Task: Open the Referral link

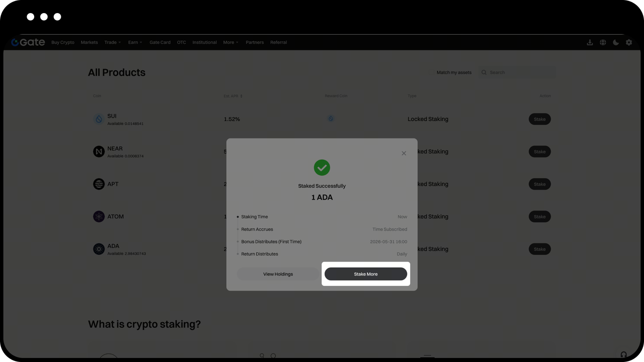Action: (x=278, y=42)
